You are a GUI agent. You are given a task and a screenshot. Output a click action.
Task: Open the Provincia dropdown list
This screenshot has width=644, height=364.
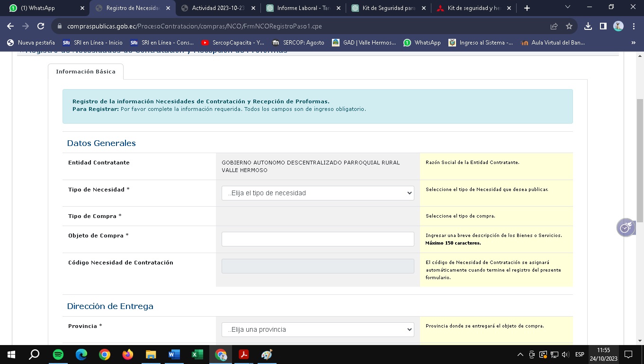tap(318, 329)
